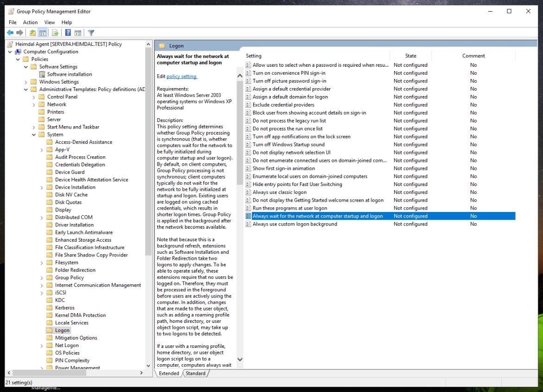Open the Help menu
Viewport: 543px width, 392px height.
[x=67, y=22]
